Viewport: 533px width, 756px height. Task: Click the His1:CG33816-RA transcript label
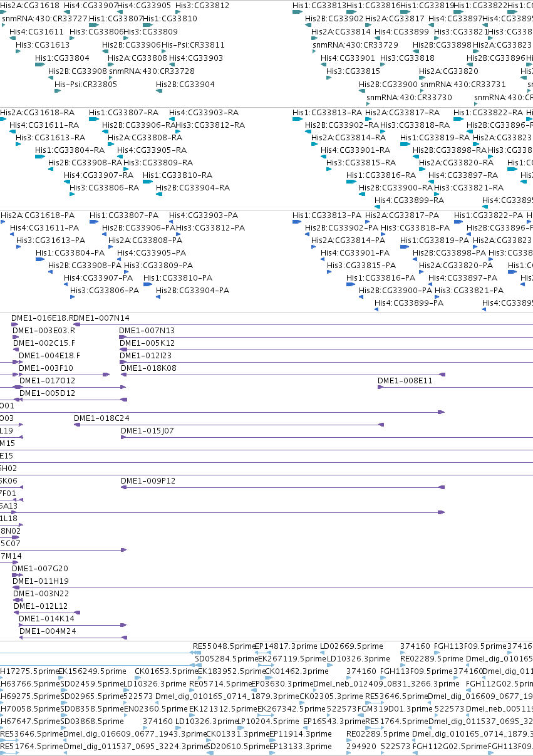(381, 175)
